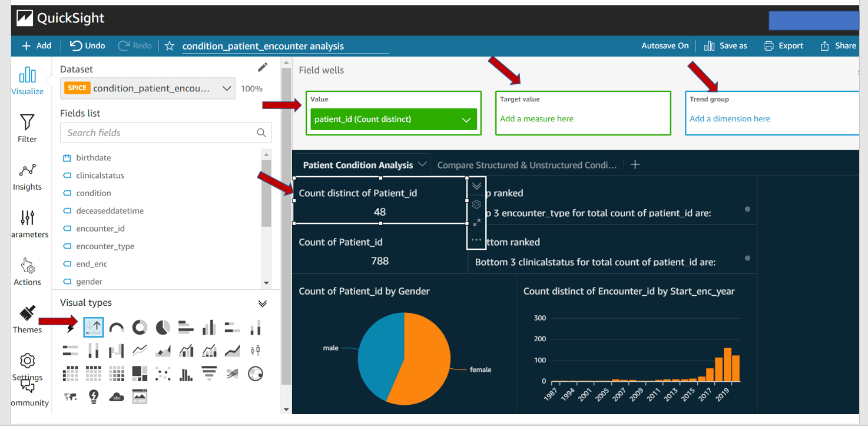Maximize the KPI visual using expand arrows
The height and width of the screenshot is (426, 868).
point(477,222)
